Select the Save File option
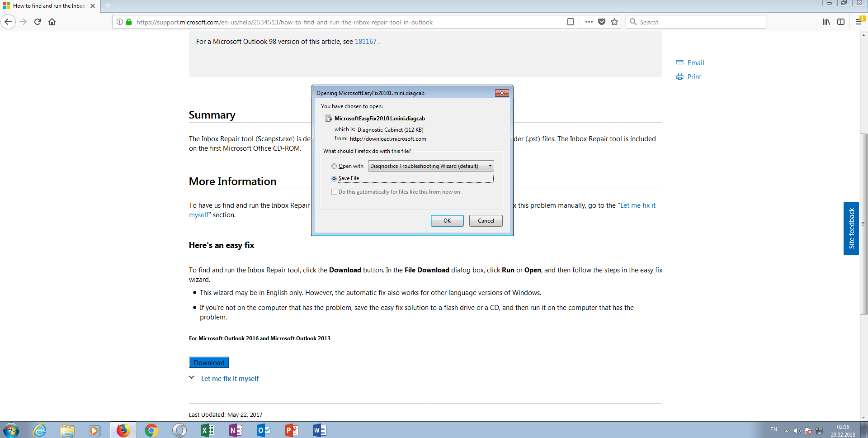This screenshot has width=868, height=438. (x=335, y=178)
